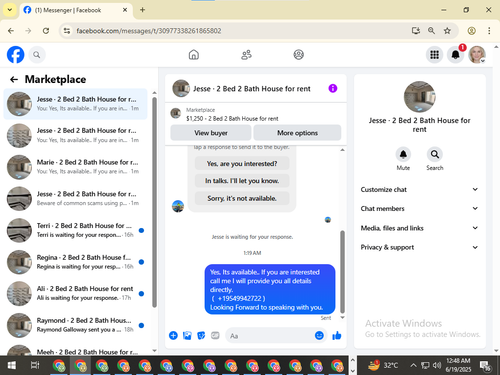
Task: Open Terri's unread conversation
Action: pos(75,230)
